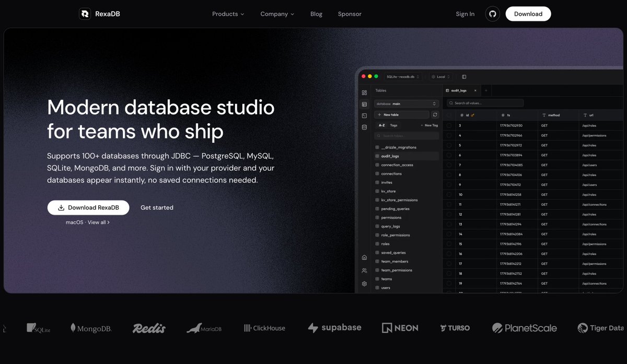This screenshot has height=364, width=627.
Task: Click the New Tag button
Action: (x=429, y=125)
